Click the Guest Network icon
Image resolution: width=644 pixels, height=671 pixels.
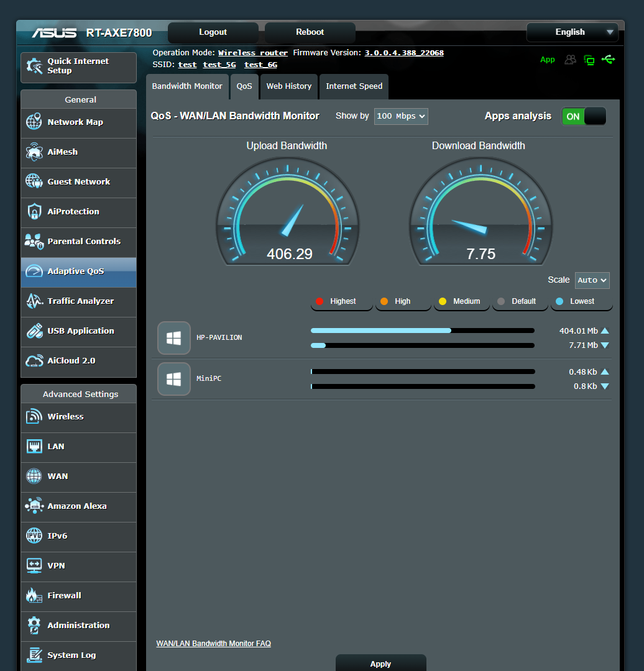coord(34,181)
